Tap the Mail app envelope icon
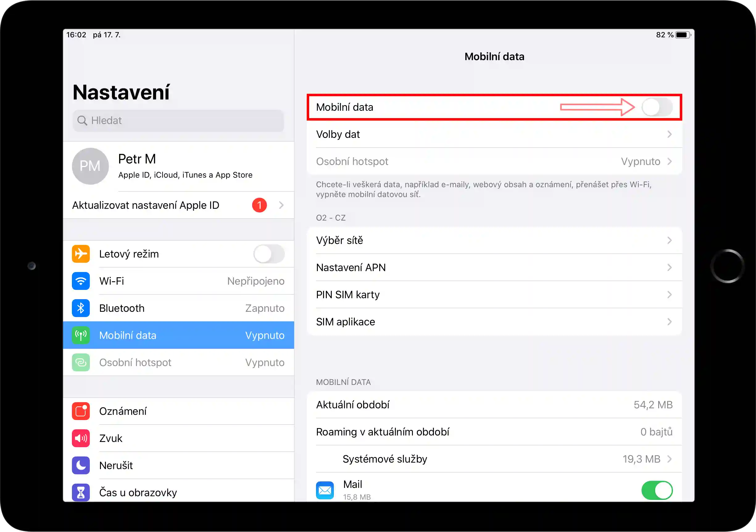Image resolution: width=756 pixels, height=532 pixels. (x=325, y=490)
